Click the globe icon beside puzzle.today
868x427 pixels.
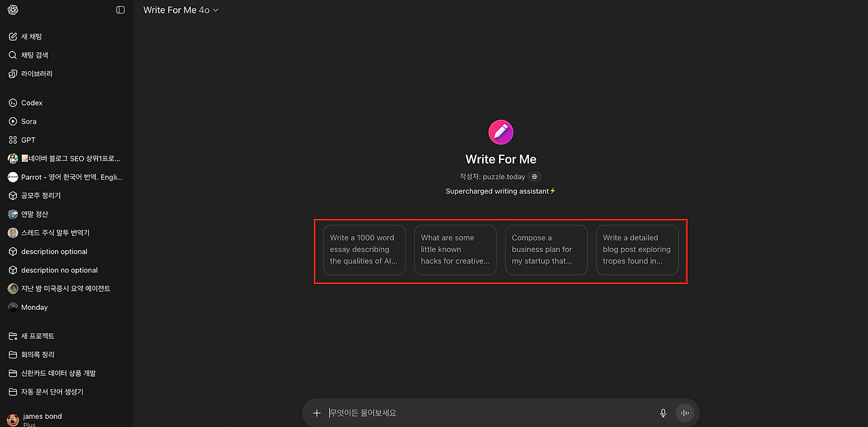(534, 177)
